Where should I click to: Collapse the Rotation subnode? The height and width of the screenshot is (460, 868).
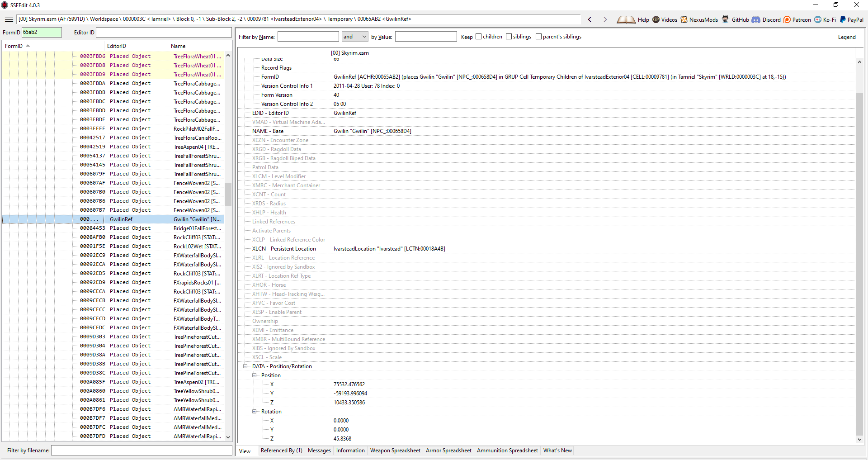[x=255, y=412]
